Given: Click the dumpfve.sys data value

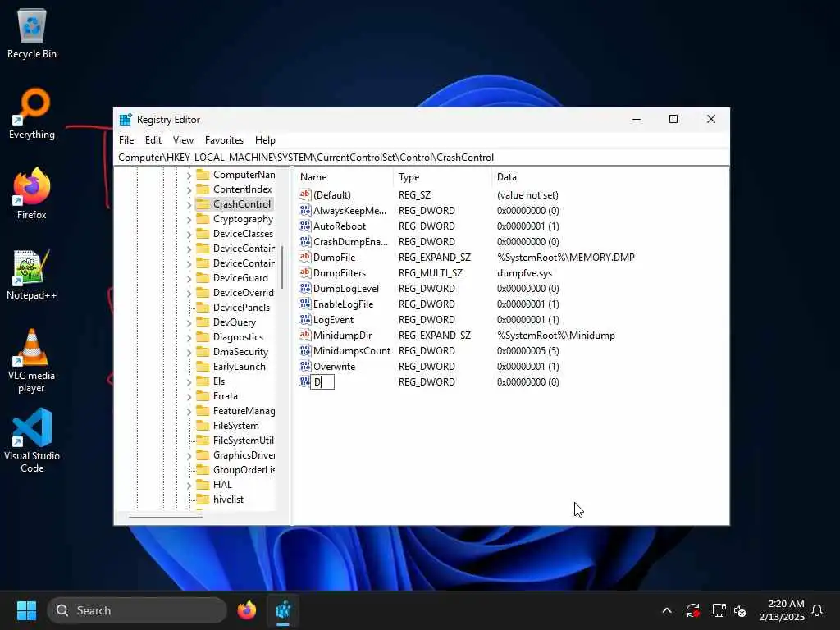Looking at the screenshot, I should pyautogui.click(x=524, y=272).
